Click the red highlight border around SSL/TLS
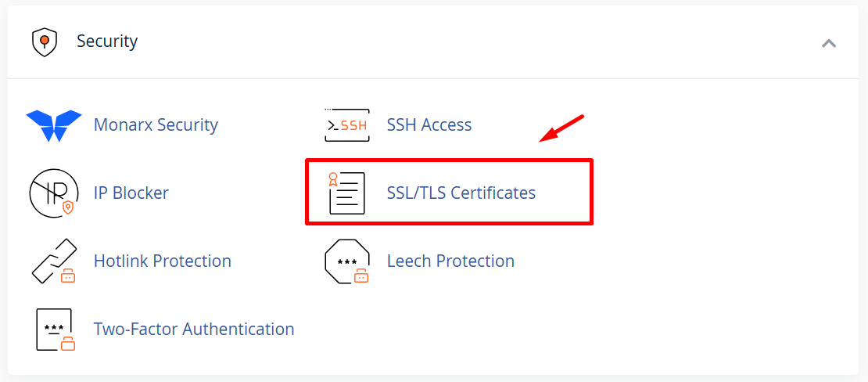 450,160
